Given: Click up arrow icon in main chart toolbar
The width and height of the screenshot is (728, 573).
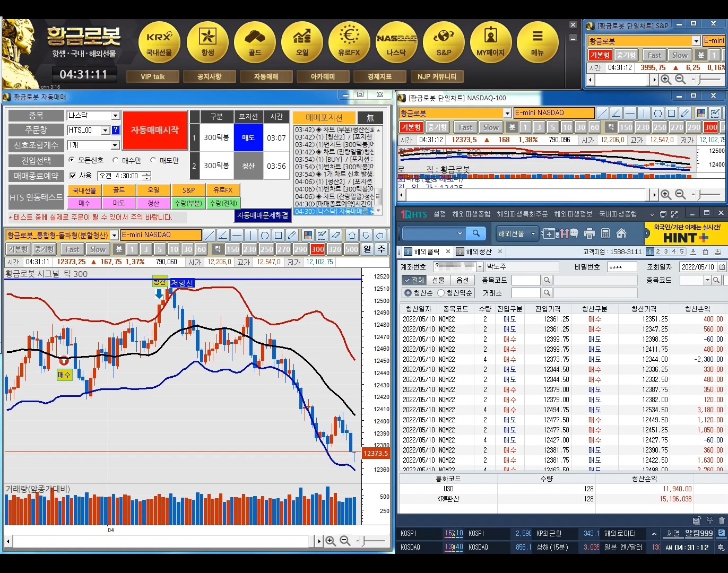Looking at the screenshot, I should 352,235.
